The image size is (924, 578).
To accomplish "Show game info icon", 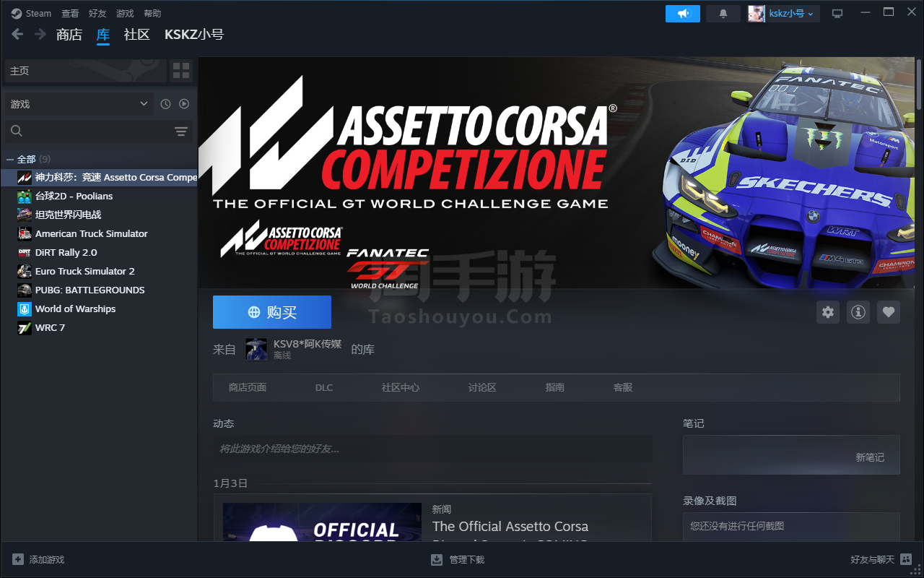I will pyautogui.click(x=858, y=312).
